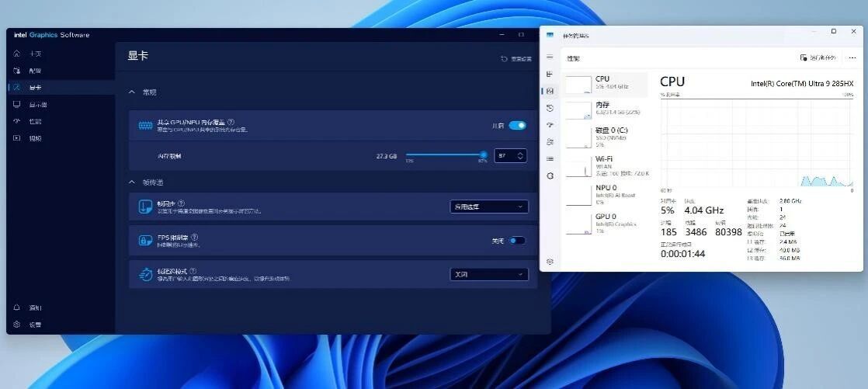Click the 3486 threads count

pyautogui.click(x=696, y=232)
